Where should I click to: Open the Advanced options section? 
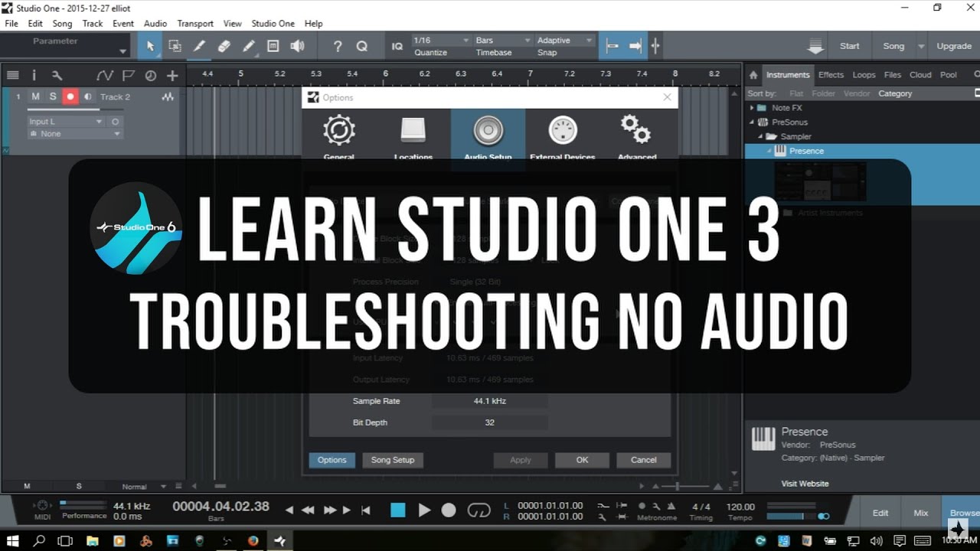(637, 136)
